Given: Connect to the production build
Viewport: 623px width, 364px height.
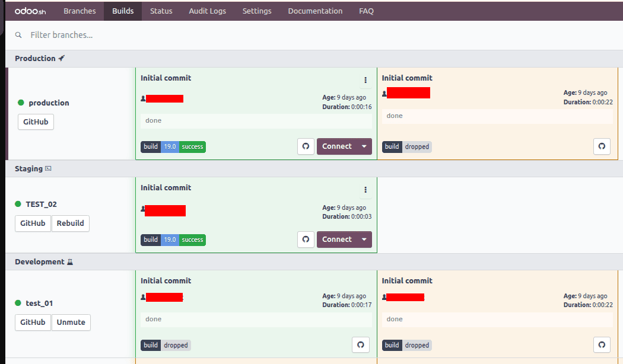Looking at the screenshot, I should point(337,146).
